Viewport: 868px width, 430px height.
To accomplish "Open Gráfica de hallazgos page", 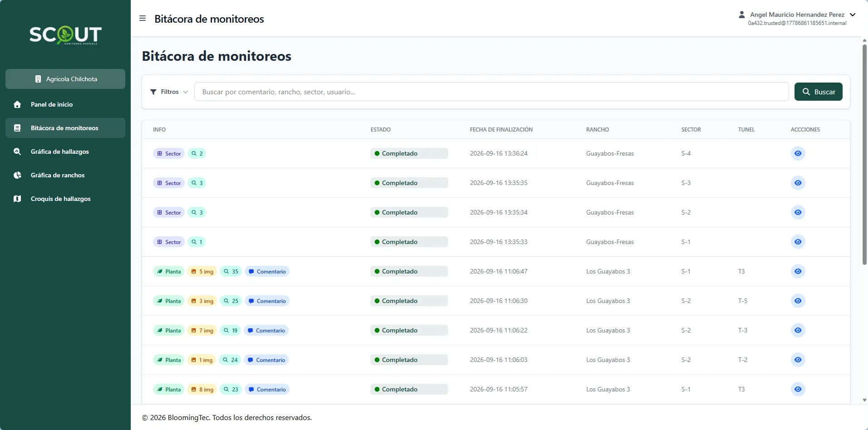I will (65, 151).
